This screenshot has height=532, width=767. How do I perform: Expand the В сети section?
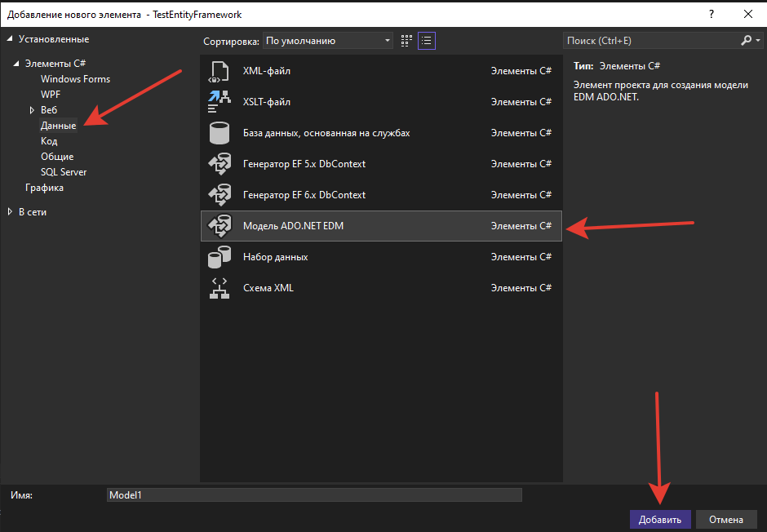(x=10, y=212)
